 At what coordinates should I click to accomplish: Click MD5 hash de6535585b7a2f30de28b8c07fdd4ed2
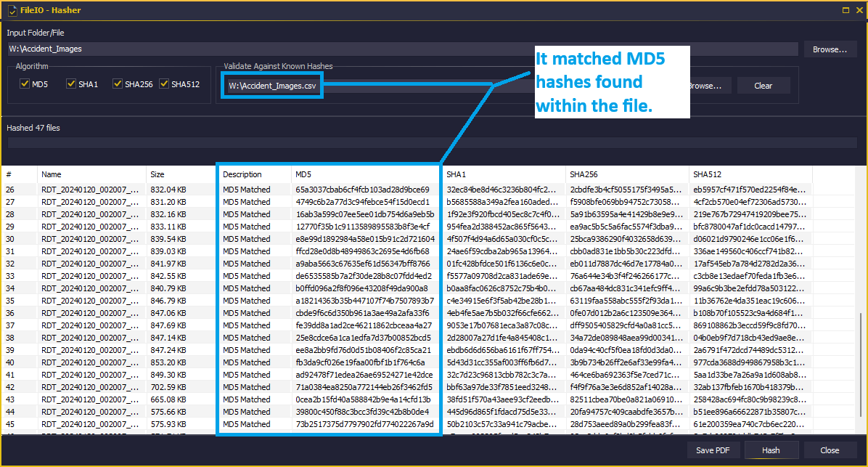click(x=364, y=276)
